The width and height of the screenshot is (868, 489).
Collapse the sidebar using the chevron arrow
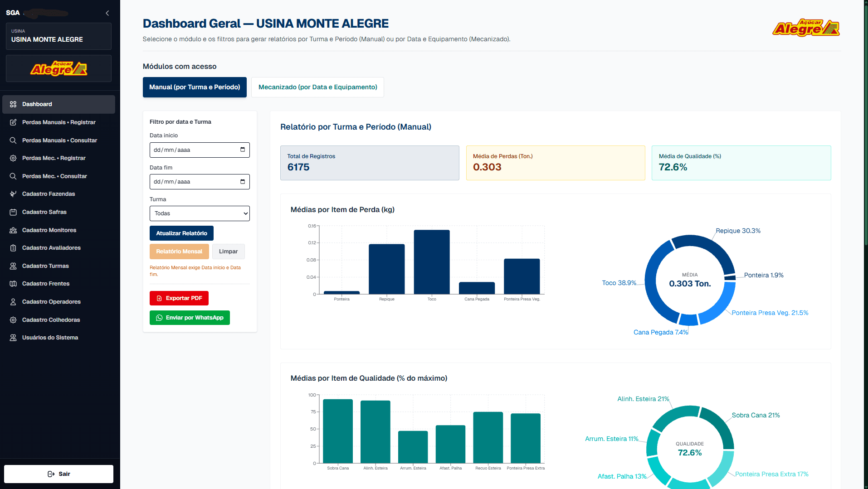click(107, 13)
